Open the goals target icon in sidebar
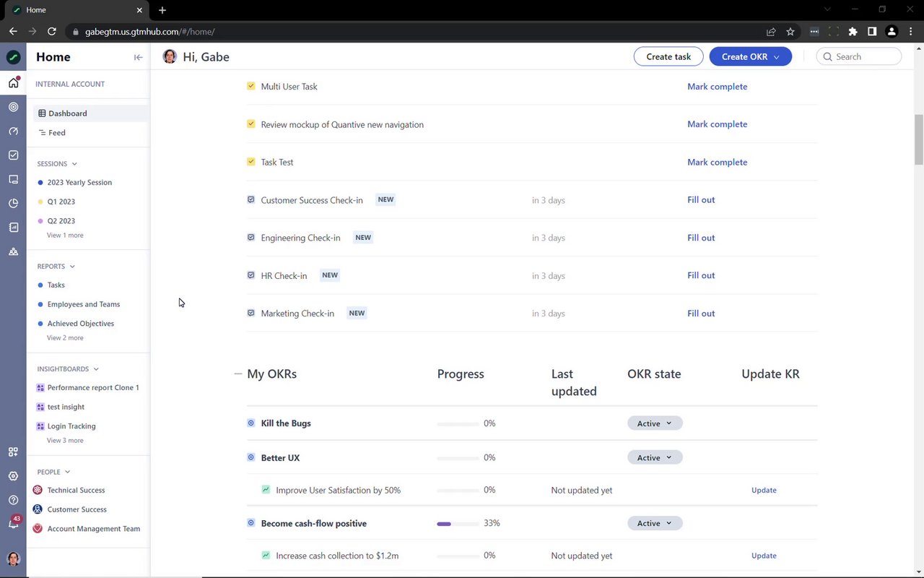The image size is (924, 578). (x=13, y=107)
